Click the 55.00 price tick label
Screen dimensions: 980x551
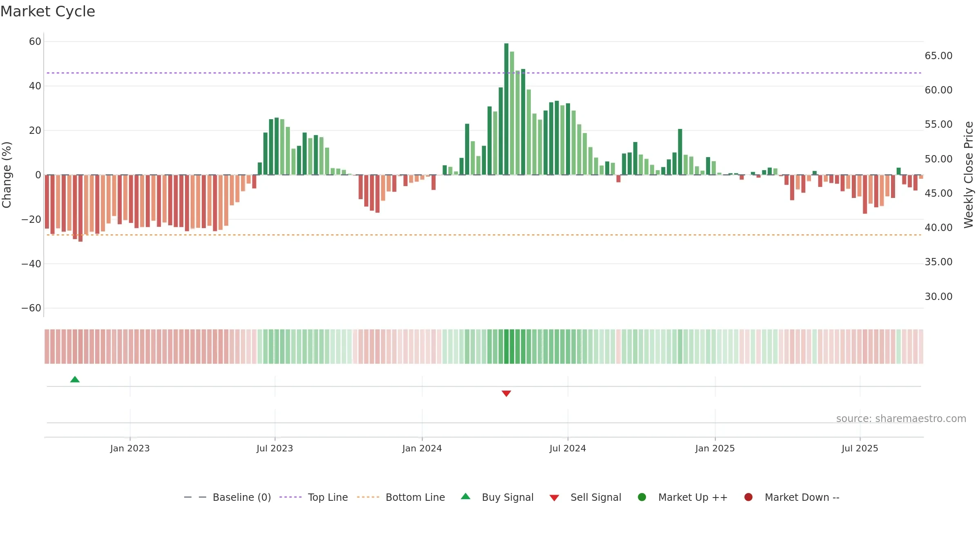pos(938,124)
